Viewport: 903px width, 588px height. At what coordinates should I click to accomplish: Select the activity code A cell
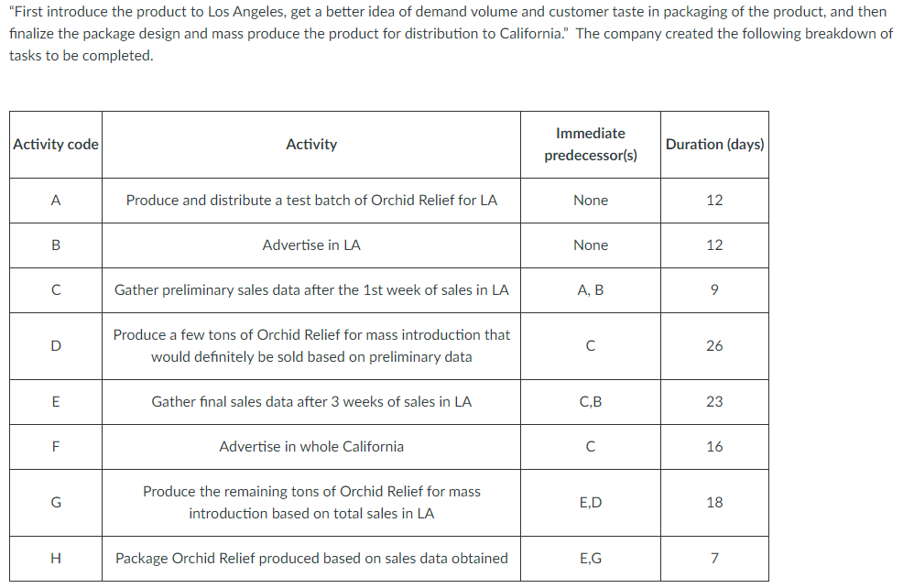[56, 200]
